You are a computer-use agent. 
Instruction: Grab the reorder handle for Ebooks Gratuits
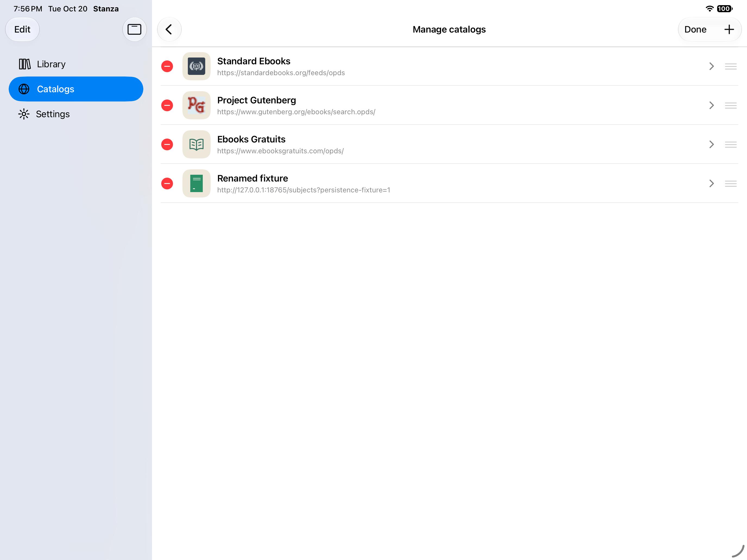(730, 144)
